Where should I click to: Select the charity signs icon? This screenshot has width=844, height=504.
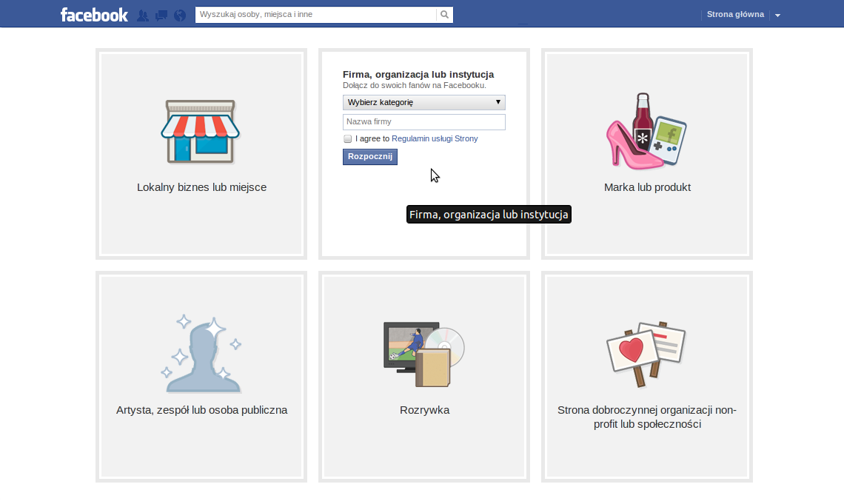point(646,354)
